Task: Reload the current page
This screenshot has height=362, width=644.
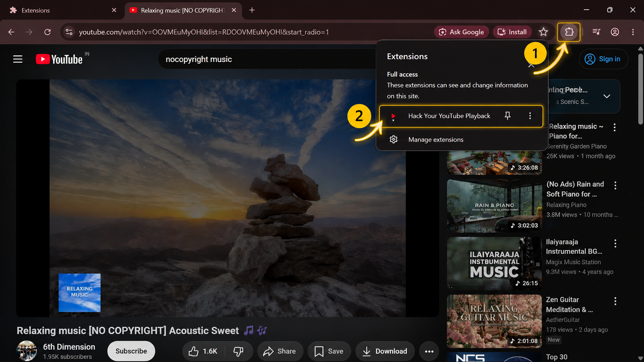Action: [x=47, y=32]
